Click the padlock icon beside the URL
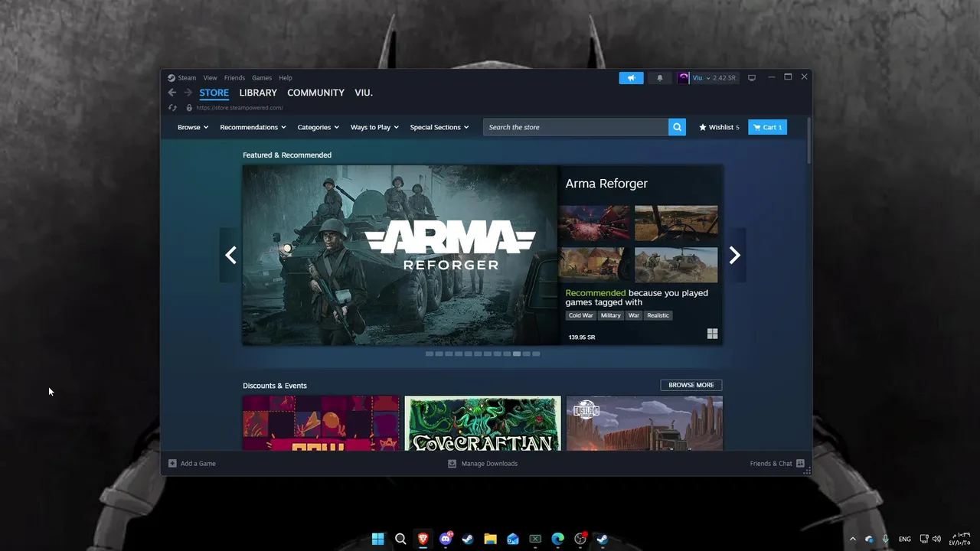Image resolution: width=980 pixels, height=551 pixels. 189,108
